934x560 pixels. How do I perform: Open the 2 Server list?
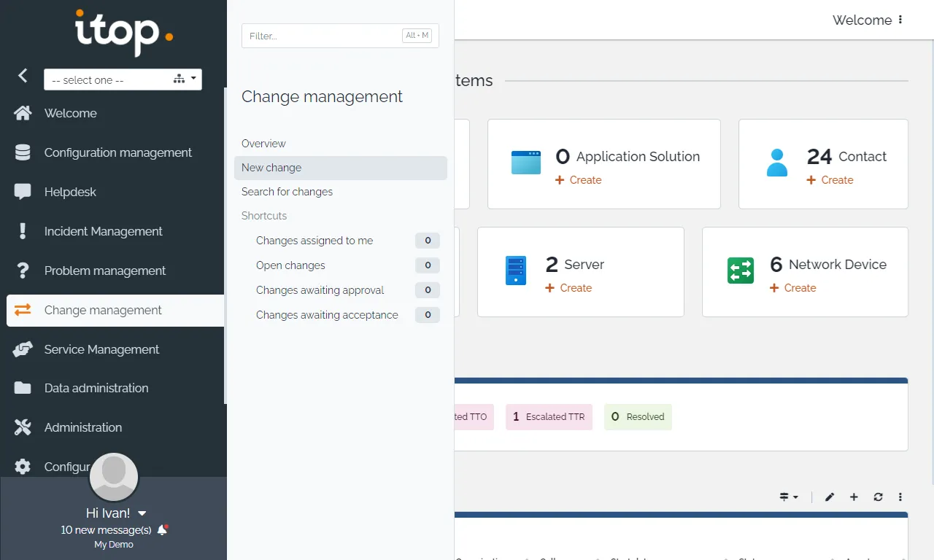pos(575,264)
